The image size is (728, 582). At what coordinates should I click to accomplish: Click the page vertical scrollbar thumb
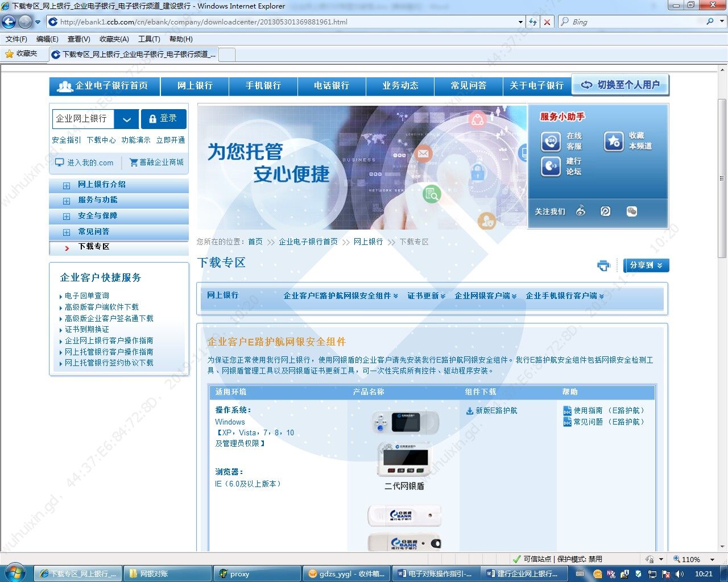(722, 178)
